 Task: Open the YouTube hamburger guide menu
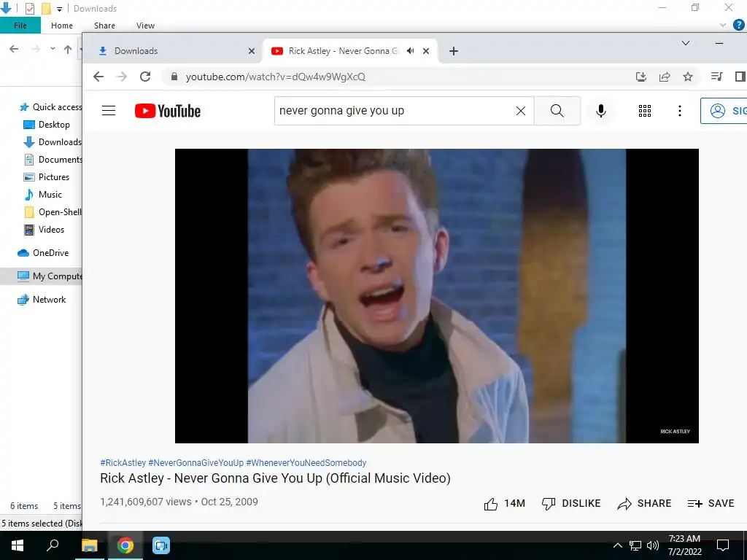[x=109, y=111]
